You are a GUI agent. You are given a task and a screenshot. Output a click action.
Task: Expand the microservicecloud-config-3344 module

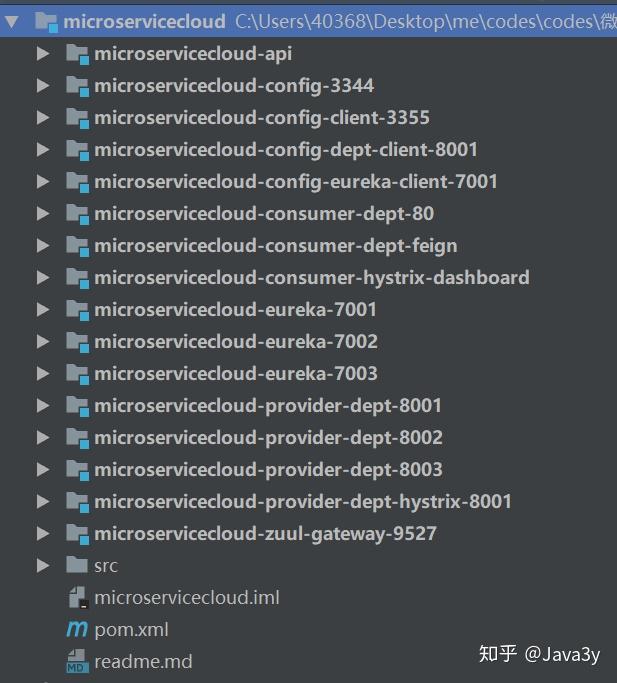pos(43,85)
